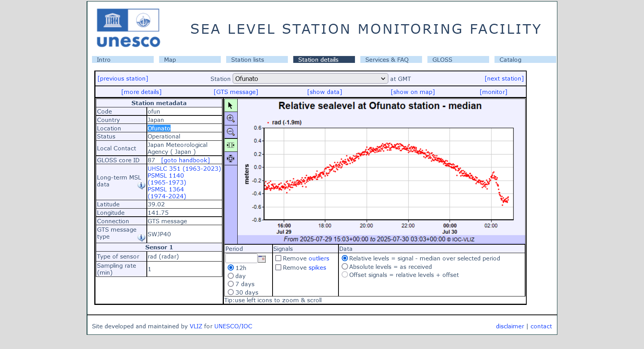Open the calendar date picker icon

click(x=262, y=259)
